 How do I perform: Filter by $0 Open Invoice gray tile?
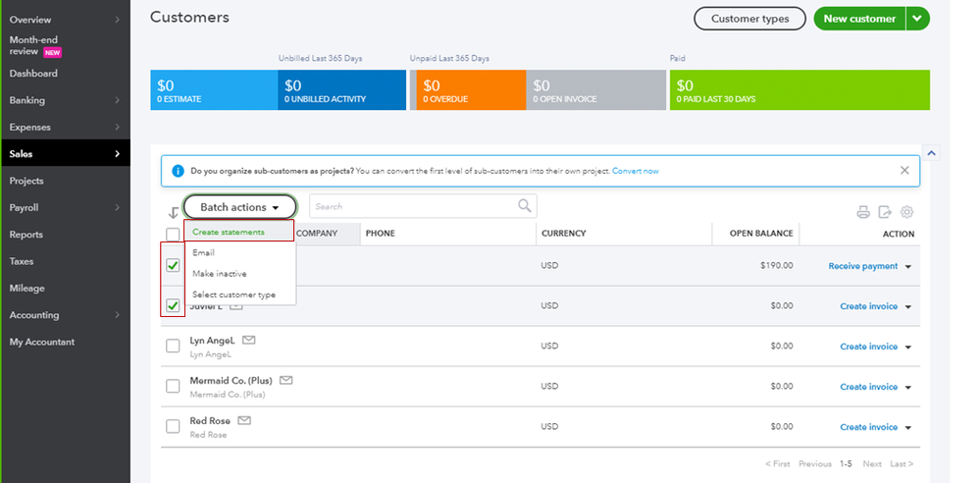(596, 90)
